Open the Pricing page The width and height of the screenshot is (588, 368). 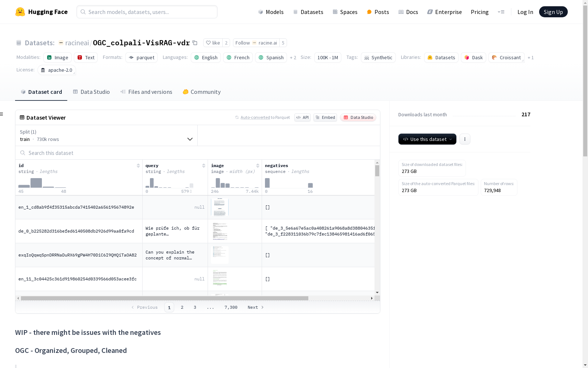pyautogui.click(x=480, y=12)
